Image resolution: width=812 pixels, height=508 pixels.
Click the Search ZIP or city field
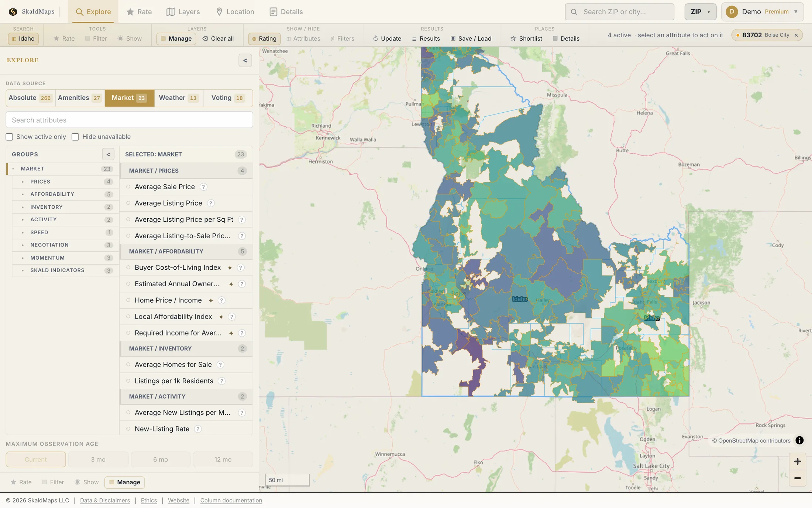coord(619,12)
